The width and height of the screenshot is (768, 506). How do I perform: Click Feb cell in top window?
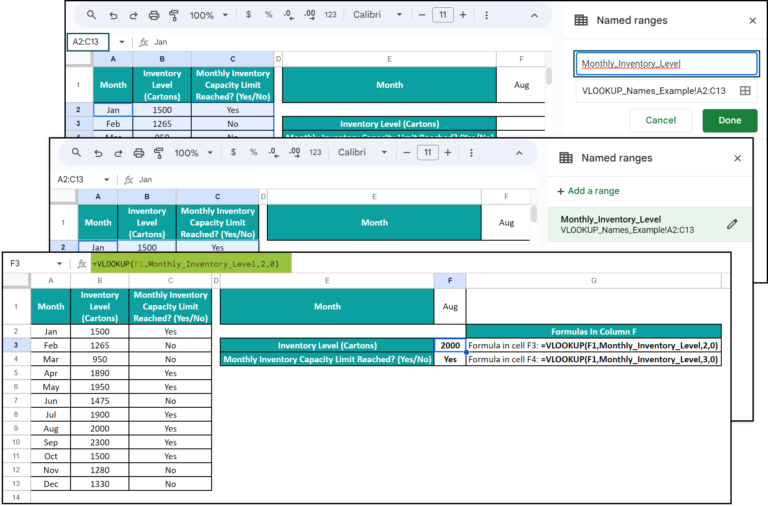click(x=113, y=124)
